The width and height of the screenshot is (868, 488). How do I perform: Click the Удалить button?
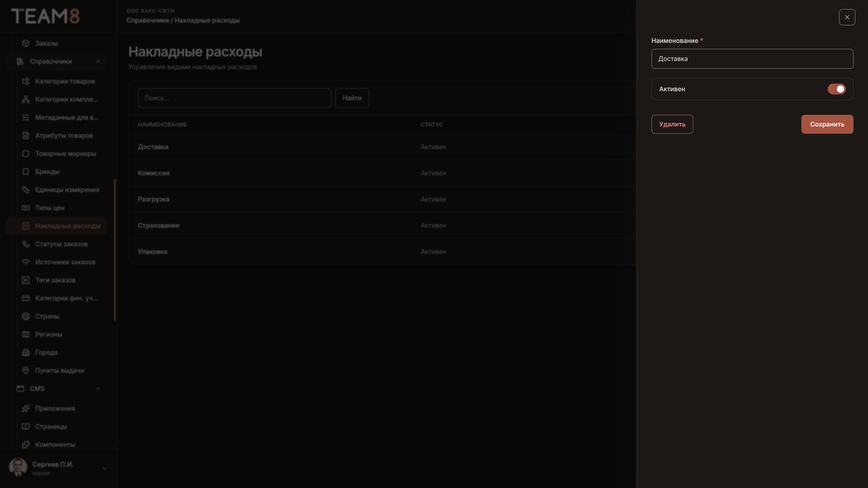coord(672,124)
